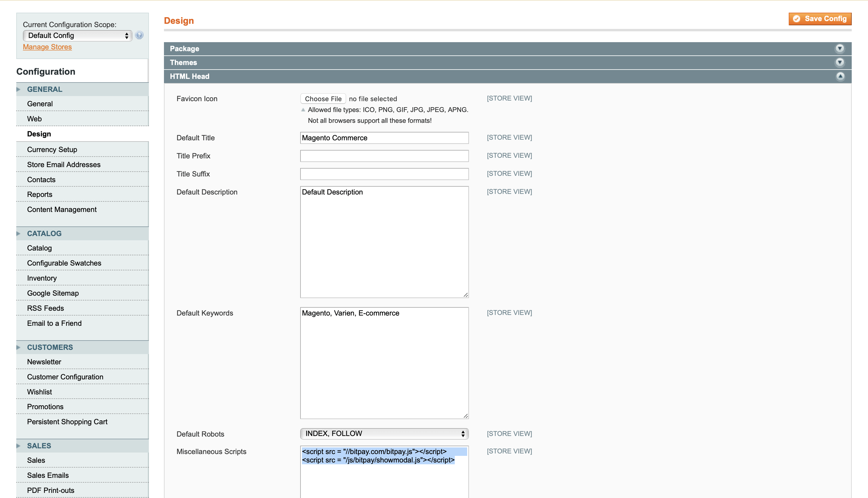Click the Themes section header
Screen dimensions: 868x498
tap(507, 63)
